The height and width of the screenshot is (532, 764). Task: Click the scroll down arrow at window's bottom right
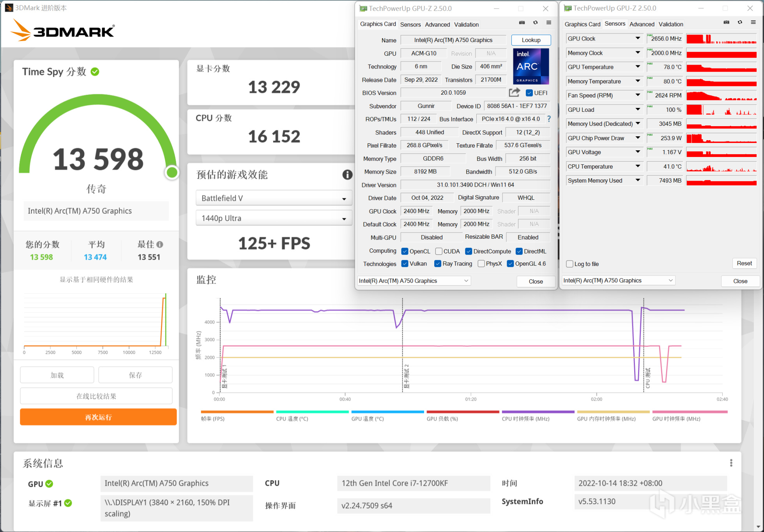(x=758, y=527)
